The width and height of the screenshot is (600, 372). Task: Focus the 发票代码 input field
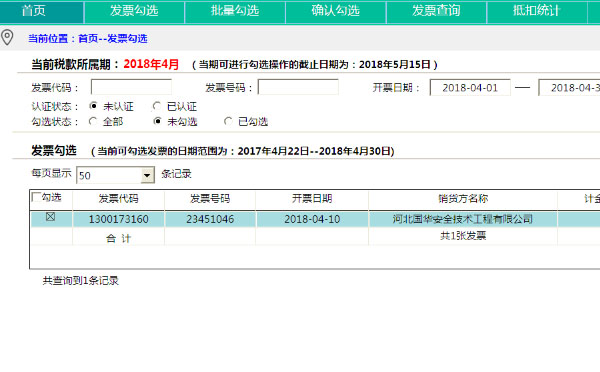(131, 87)
